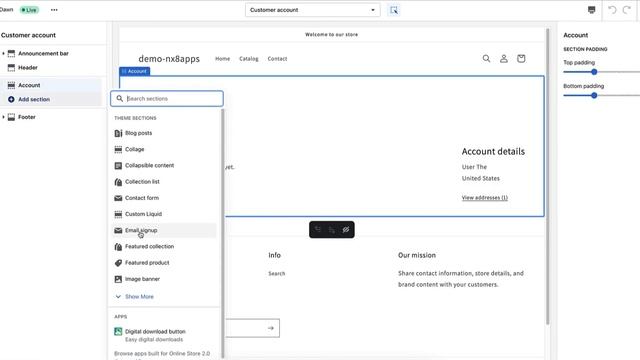Viewport: 640px width, 360px height.
Task: Click the View addresses (1) link
Action: click(485, 198)
